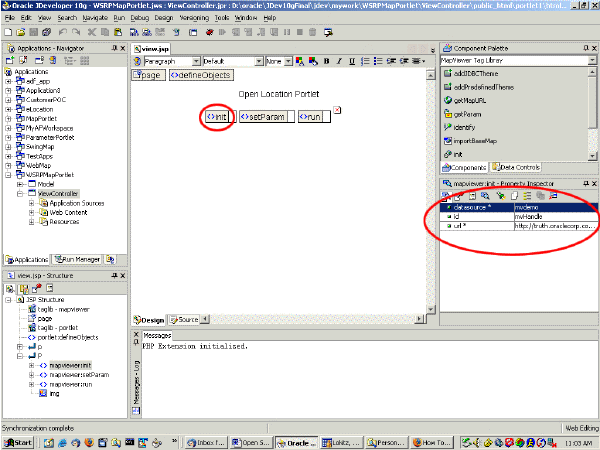Toggle bold formatting
Viewport: 600px width, 450px height.
pyautogui.click(x=326, y=61)
